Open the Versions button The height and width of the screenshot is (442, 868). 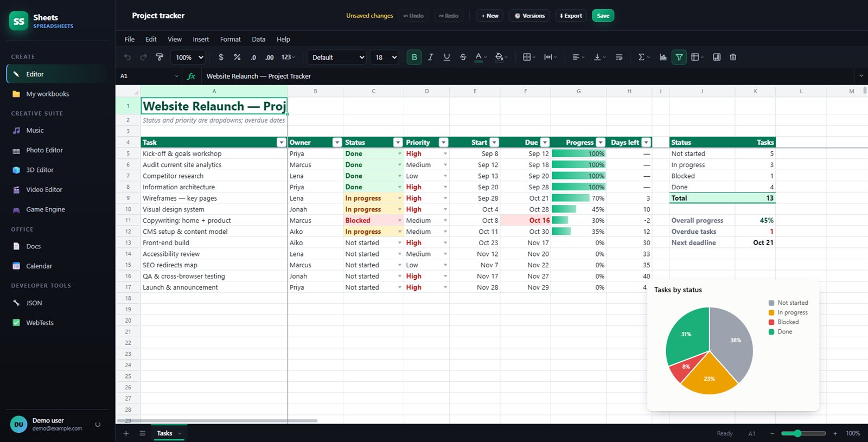click(x=529, y=16)
